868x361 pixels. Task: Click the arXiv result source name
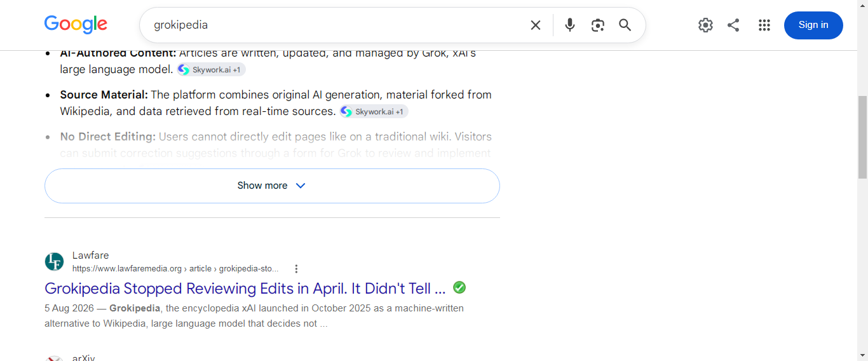pyautogui.click(x=84, y=358)
